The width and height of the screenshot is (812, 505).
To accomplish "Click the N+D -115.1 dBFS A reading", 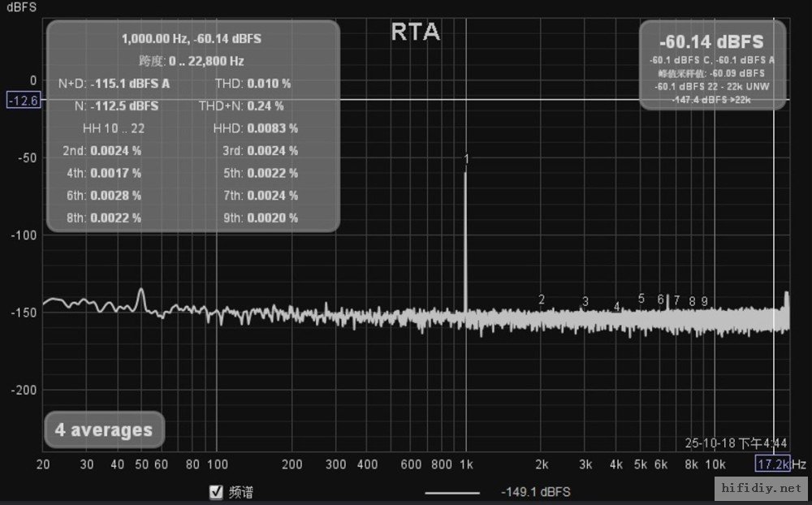I will point(130,84).
